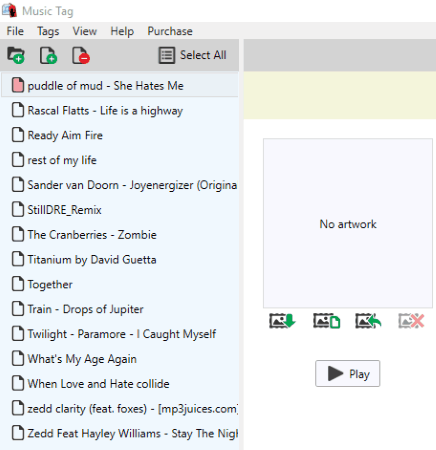Screen dimensions: 436x450
Task: Select the 'Together' track
Action: (x=119, y=284)
